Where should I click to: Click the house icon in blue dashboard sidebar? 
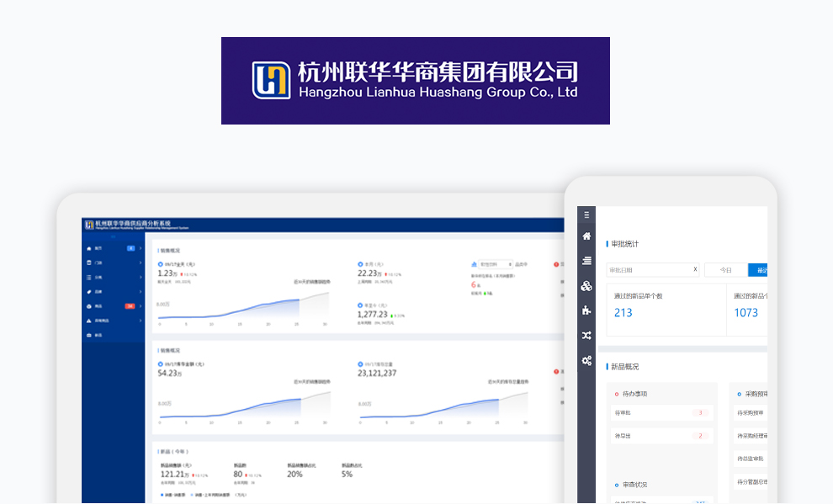(88, 248)
